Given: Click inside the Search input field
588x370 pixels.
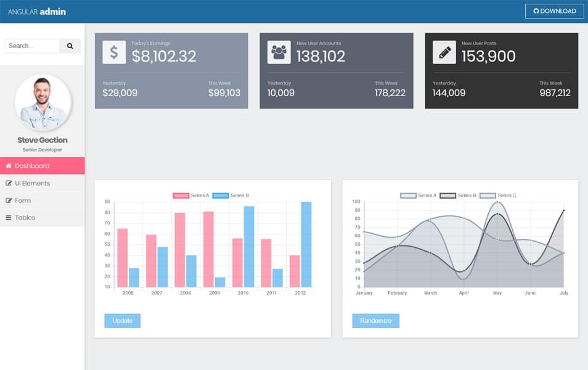Looking at the screenshot, I should click(x=31, y=46).
